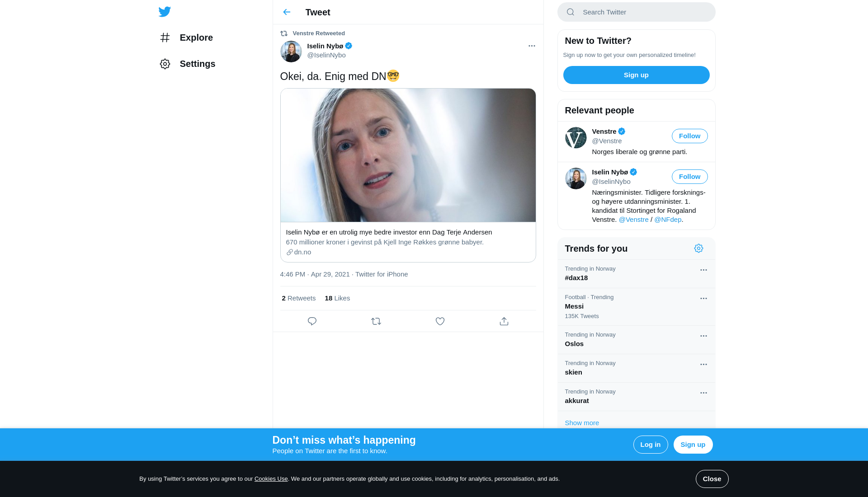Click Iselin Nybø verified badge on tweet
This screenshot has width=868, height=497.
[x=349, y=46]
